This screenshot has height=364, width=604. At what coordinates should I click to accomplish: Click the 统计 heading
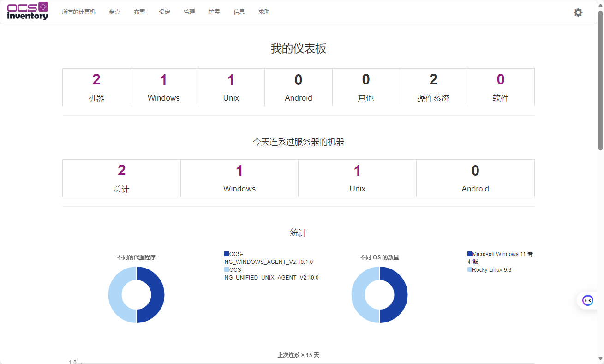tap(299, 233)
